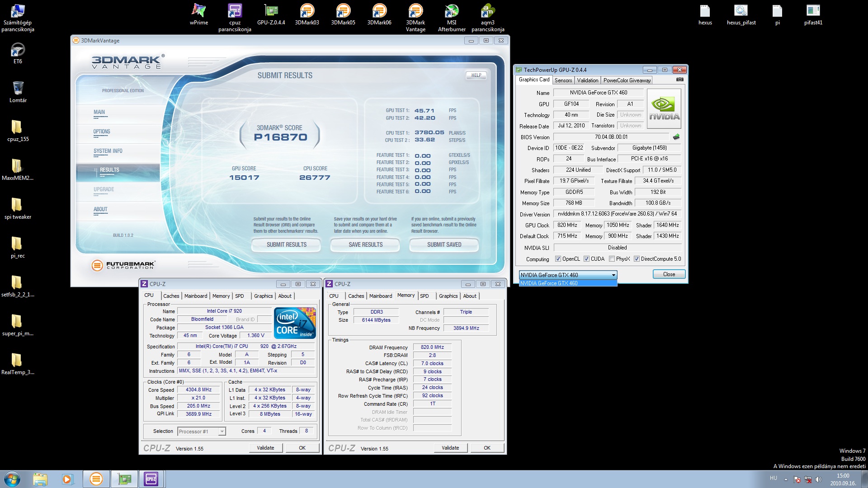This screenshot has height=488, width=868.
Task: Select SYSTEM INFO in 3DMark sidebar
Action: (108, 151)
